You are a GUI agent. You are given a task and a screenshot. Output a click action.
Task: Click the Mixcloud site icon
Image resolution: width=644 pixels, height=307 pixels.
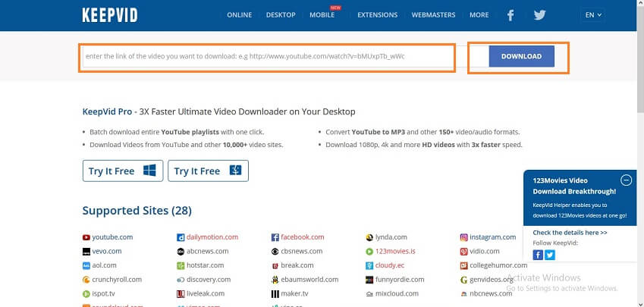point(369,294)
